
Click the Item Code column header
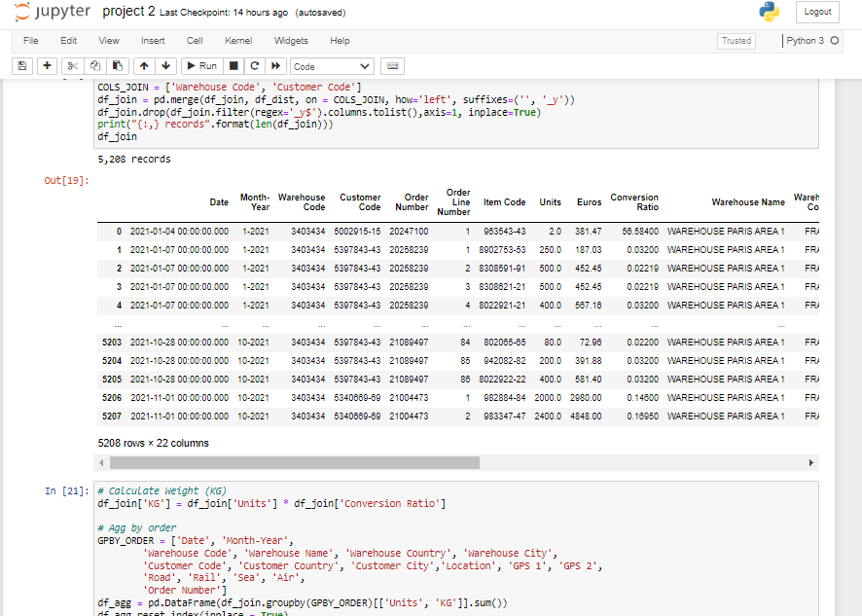(x=505, y=202)
